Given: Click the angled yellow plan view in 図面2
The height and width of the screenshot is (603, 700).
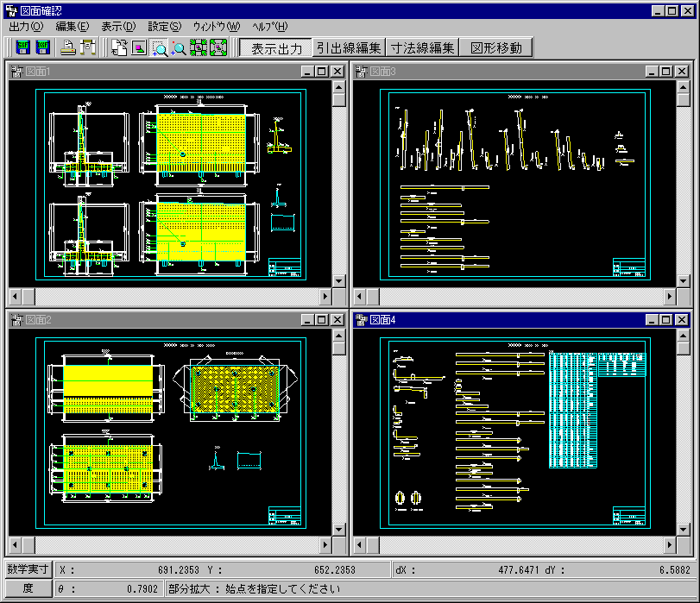Looking at the screenshot, I should tap(235, 389).
